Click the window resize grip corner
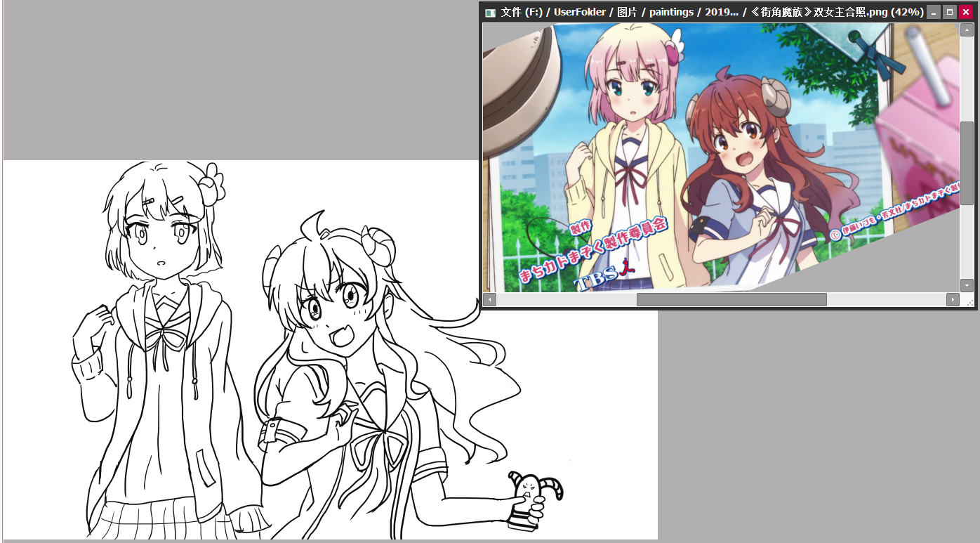 point(969,302)
